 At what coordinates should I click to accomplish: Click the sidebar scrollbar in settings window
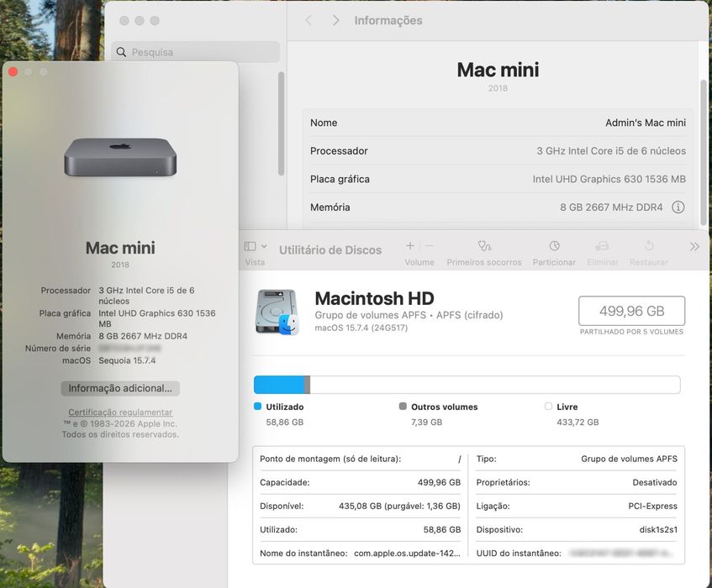pyautogui.click(x=281, y=123)
